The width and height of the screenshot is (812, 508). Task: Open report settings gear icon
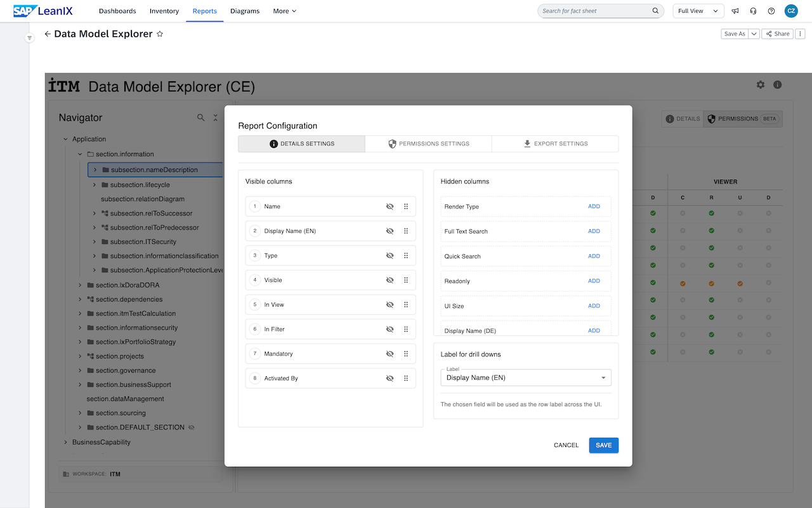coord(761,85)
